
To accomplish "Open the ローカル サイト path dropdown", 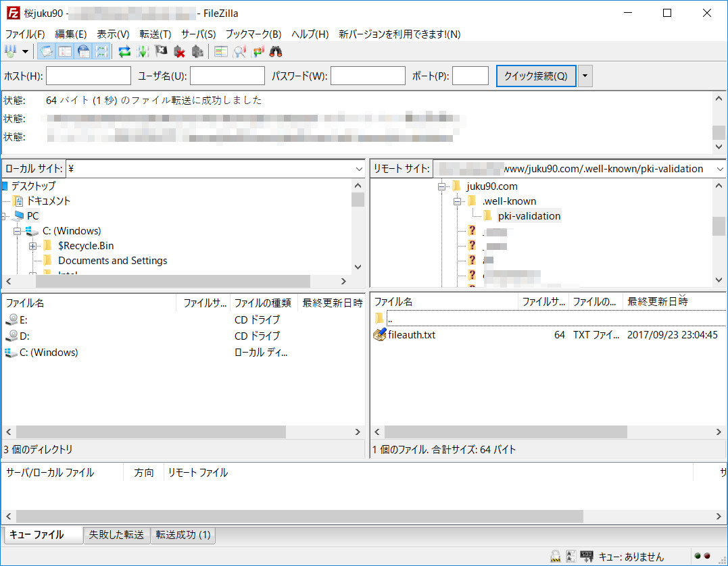I will click(359, 169).
